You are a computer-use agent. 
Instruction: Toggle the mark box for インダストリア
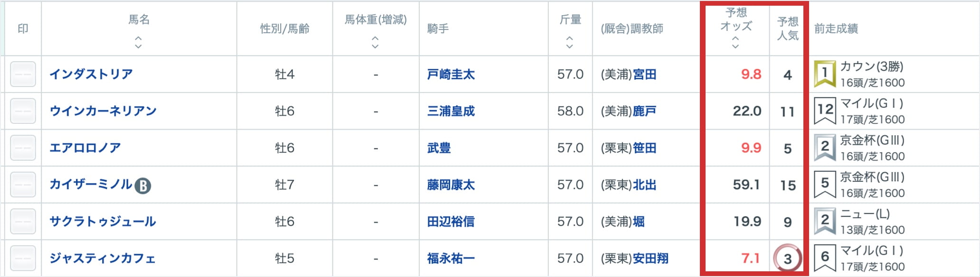tap(23, 74)
